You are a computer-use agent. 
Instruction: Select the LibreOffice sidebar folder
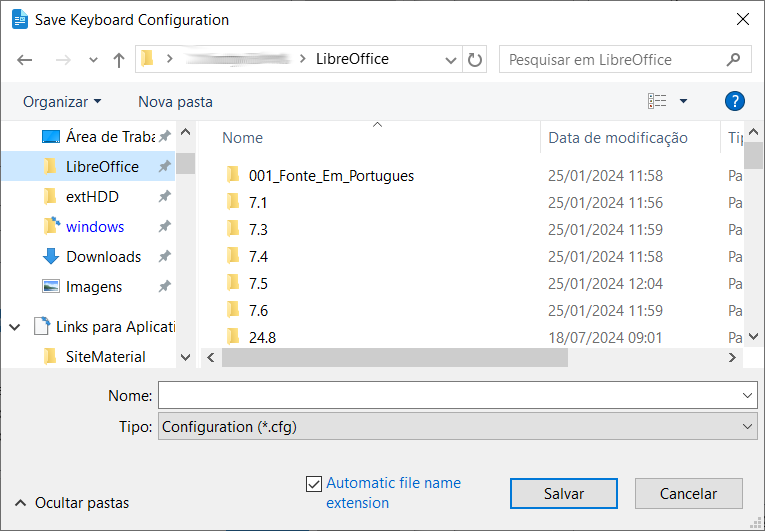click(88, 166)
